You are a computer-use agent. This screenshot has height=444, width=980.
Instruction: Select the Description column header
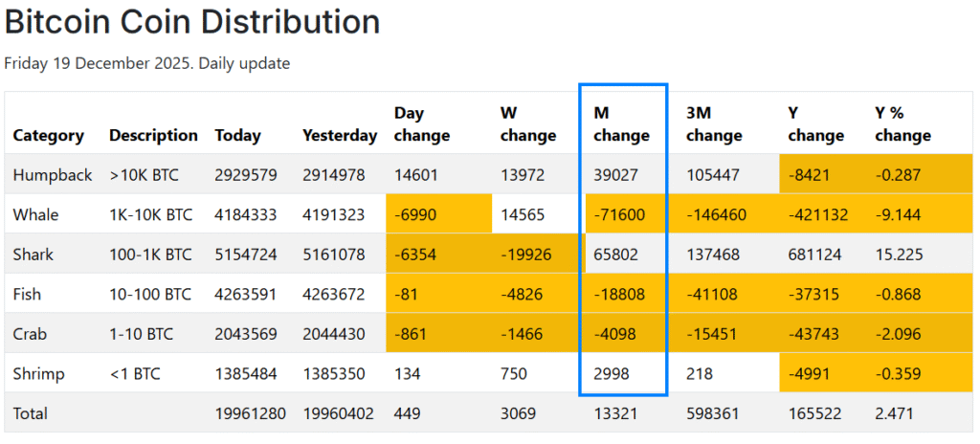point(153,135)
